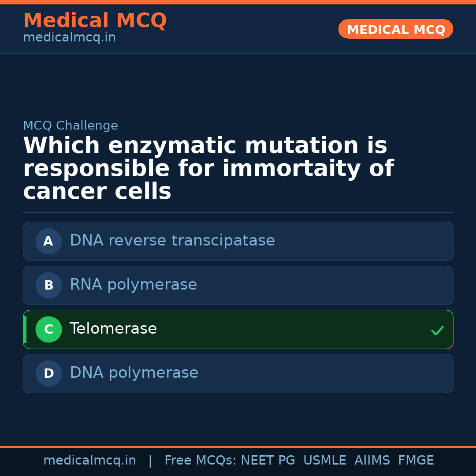Click the green bar left of Telomerase

25,329
